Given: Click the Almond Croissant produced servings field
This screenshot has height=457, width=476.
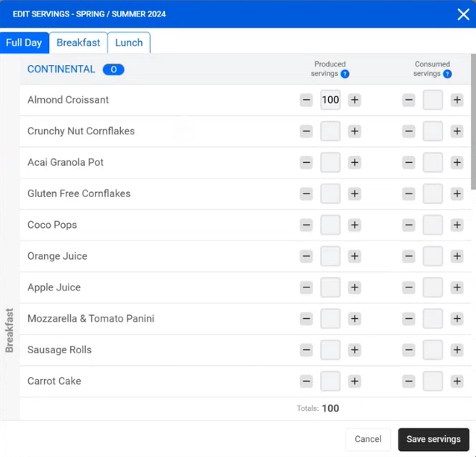Looking at the screenshot, I should [x=330, y=100].
